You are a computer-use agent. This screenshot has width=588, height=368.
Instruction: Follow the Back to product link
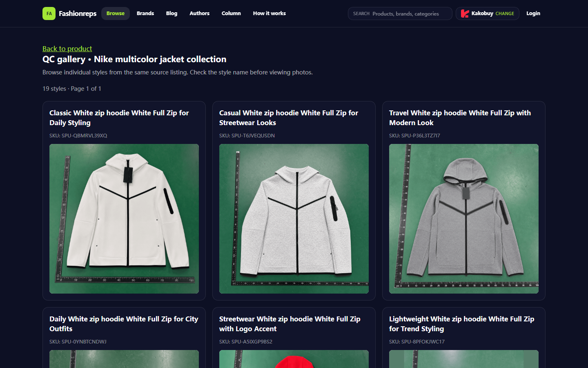[x=67, y=49]
